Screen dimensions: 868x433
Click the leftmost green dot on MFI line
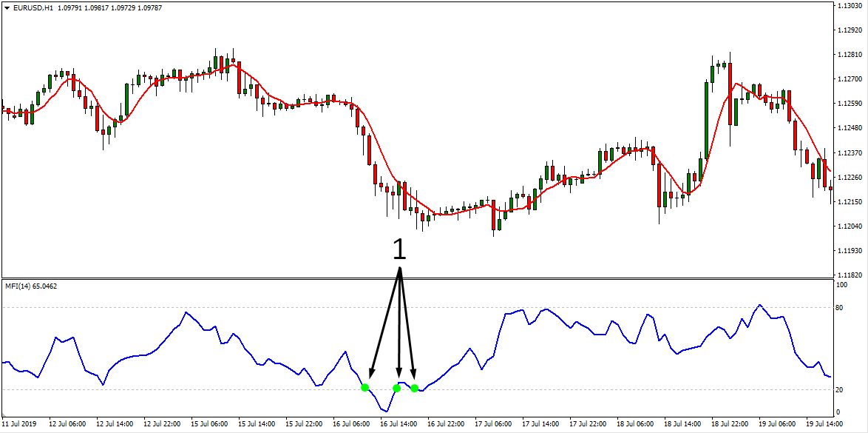(x=365, y=387)
